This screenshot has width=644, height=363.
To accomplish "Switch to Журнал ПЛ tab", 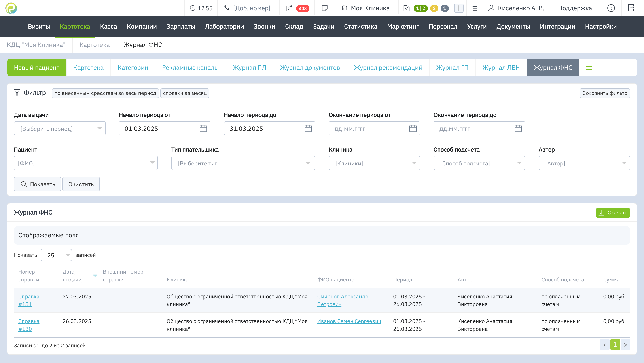I will (x=249, y=68).
